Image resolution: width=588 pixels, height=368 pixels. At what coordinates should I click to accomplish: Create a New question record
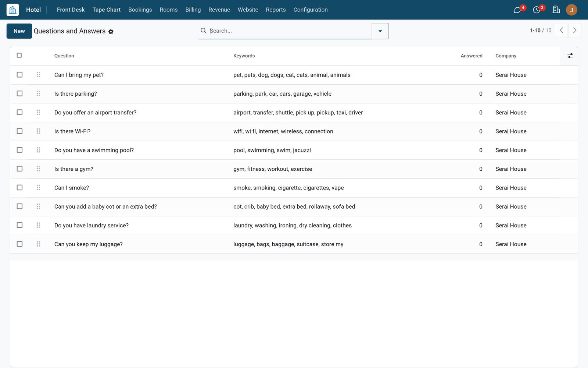click(19, 31)
